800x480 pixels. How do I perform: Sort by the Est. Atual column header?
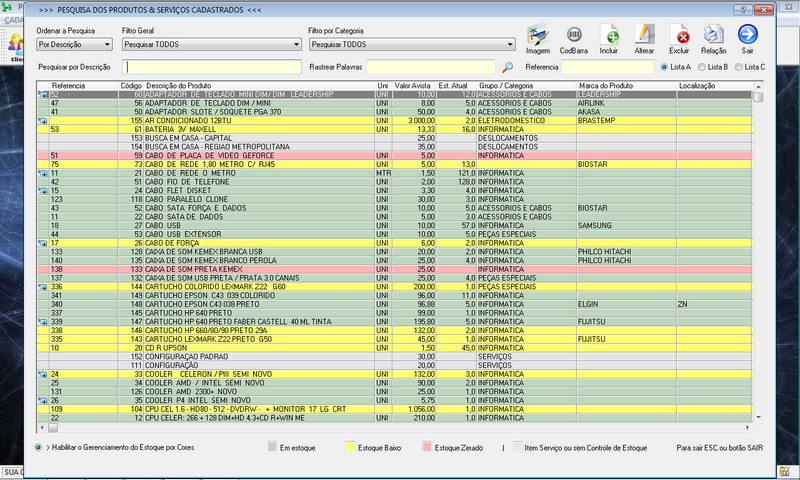(x=453, y=86)
